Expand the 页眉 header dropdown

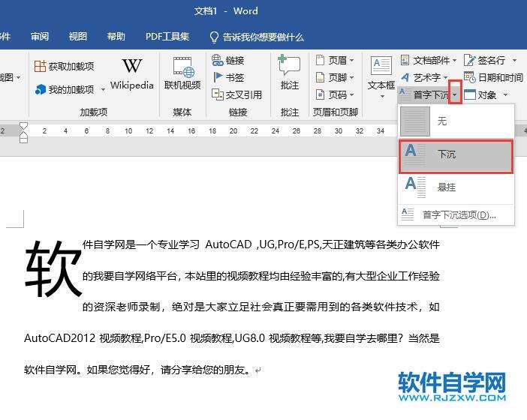point(332,60)
